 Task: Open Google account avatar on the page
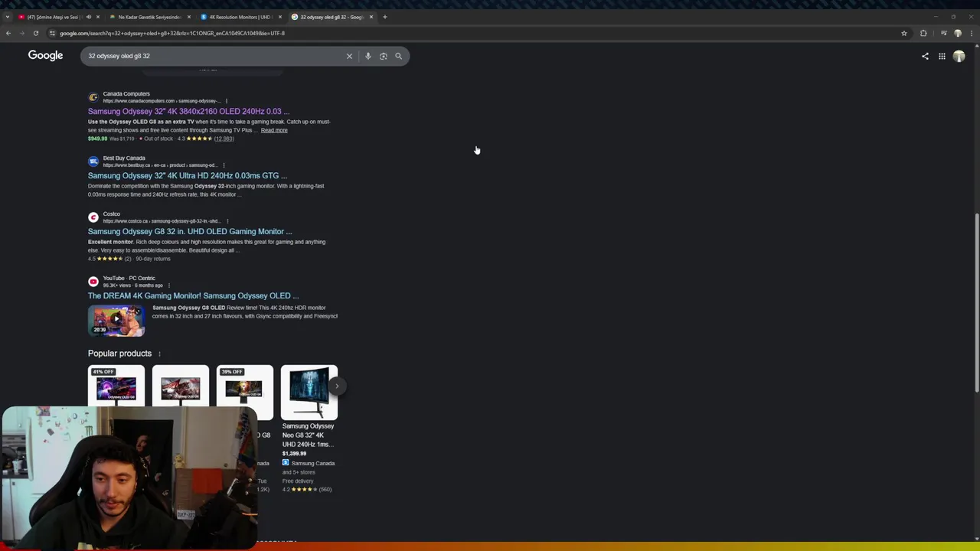coord(959,56)
